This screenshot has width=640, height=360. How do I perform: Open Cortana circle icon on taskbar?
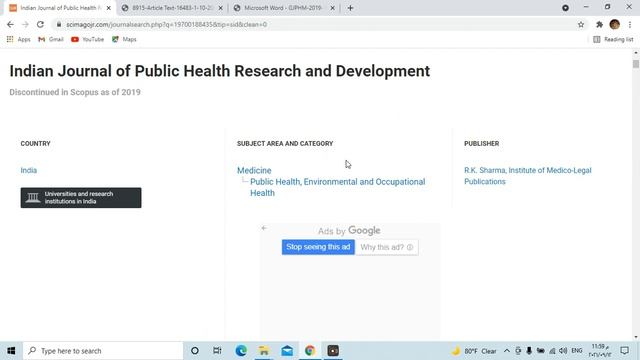(195, 351)
